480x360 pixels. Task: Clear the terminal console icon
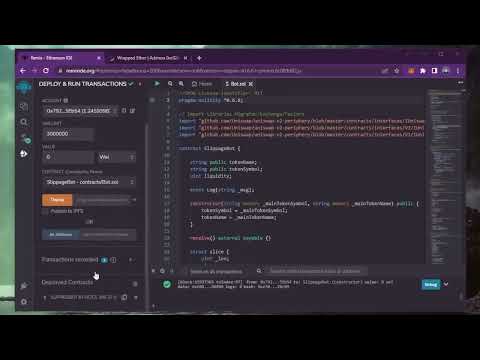click(162, 271)
